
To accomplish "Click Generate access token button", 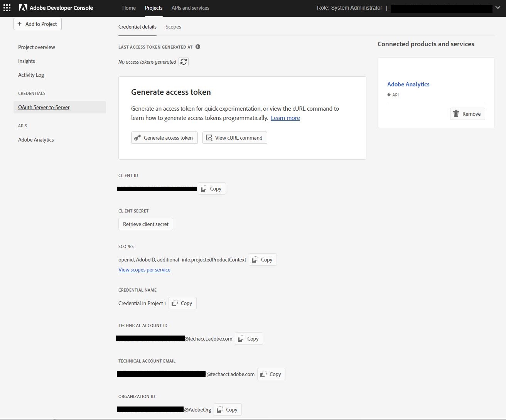I will [164, 138].
